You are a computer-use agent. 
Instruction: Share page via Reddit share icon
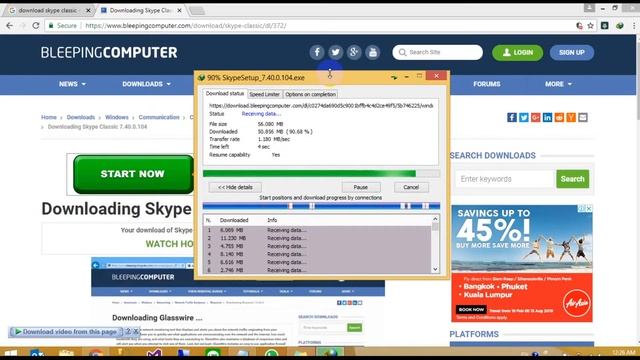pyautogui.click(x=559, y=118)
